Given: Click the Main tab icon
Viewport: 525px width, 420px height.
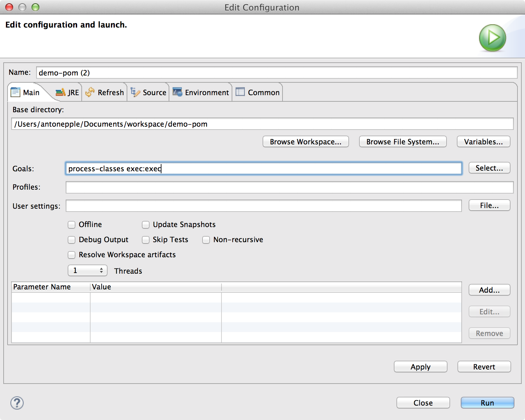Looking at the screenshot, I should [15, 92].
